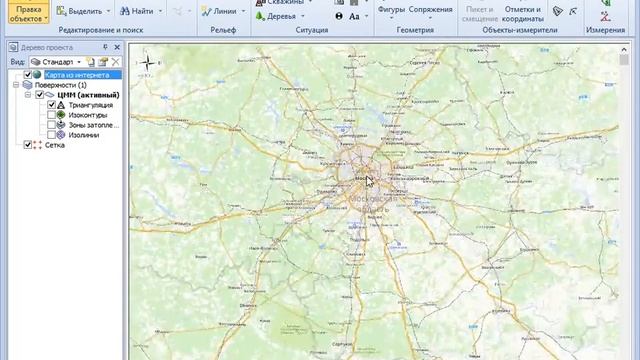Screen dimensions: 640x360
Task: Enable the Изолинии checkbox
Action: coord(51,135)
